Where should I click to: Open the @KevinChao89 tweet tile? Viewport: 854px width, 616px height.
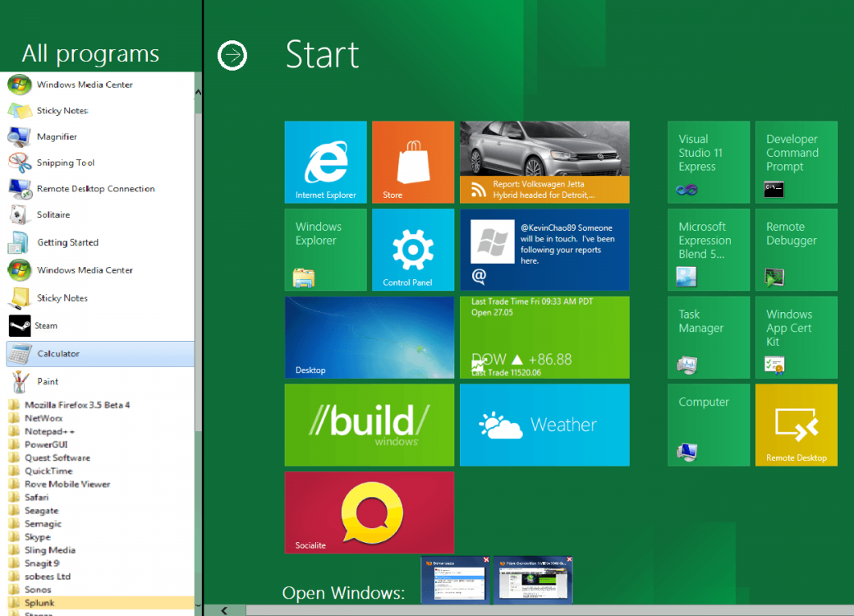pos(544,250)
